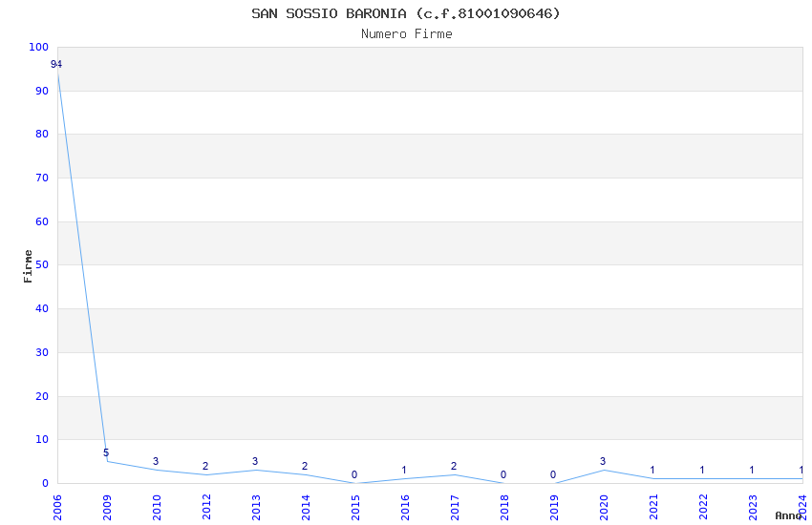Click the 2023 year label

(753, 508)
